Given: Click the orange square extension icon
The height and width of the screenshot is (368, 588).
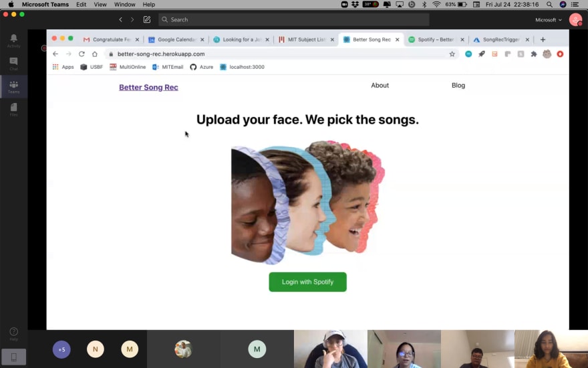Looking at the screenshot, I should pyautogui.click(x=494, y=54).
